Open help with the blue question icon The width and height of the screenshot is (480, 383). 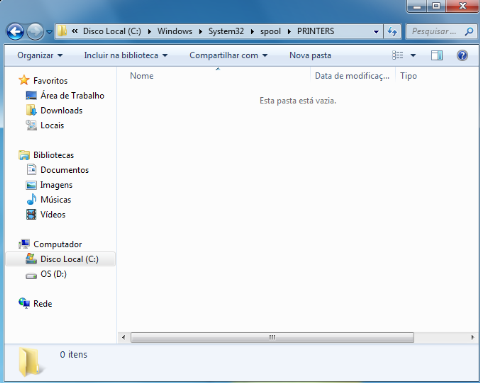462,55
